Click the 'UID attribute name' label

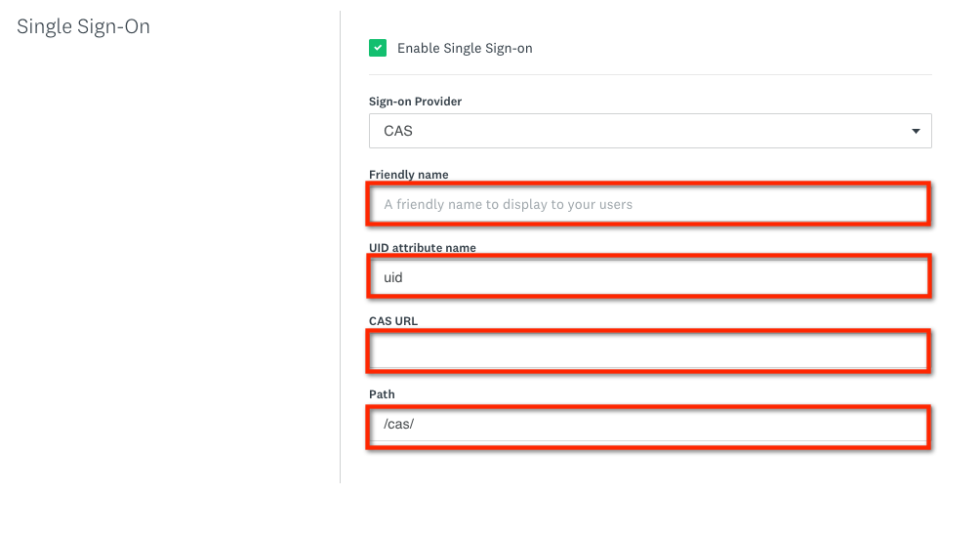[422, 248]
